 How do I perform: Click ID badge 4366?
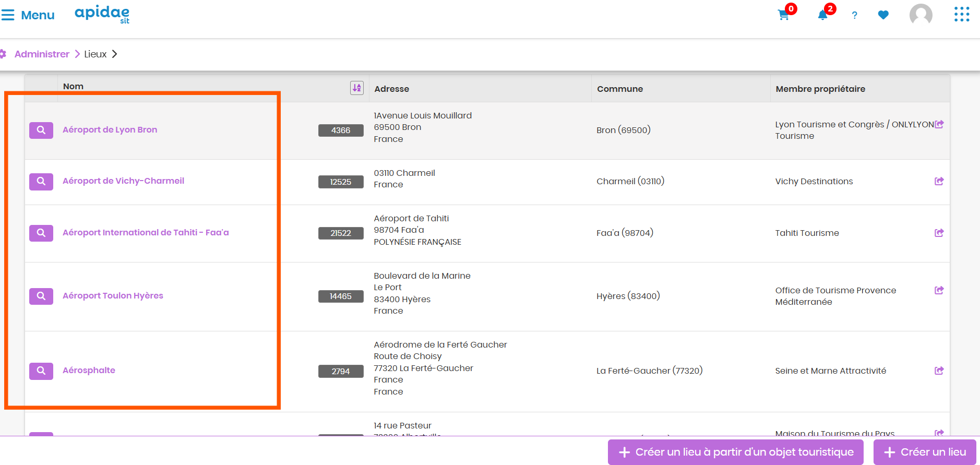point(341,130)
